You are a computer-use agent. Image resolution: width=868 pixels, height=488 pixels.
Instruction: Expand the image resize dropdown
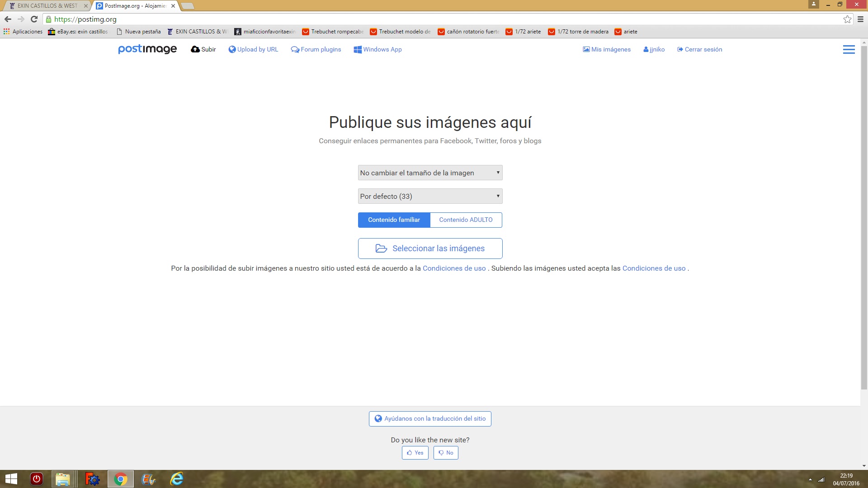pos(430,173)
